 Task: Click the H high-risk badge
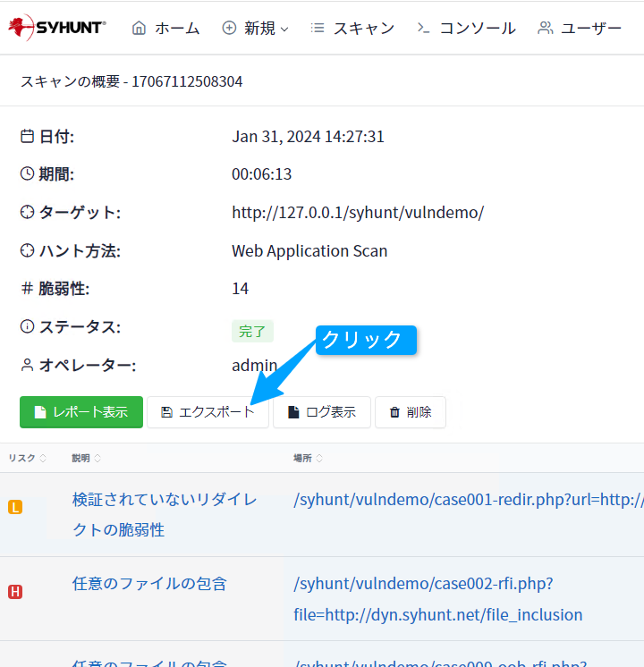tap(15, 592)
